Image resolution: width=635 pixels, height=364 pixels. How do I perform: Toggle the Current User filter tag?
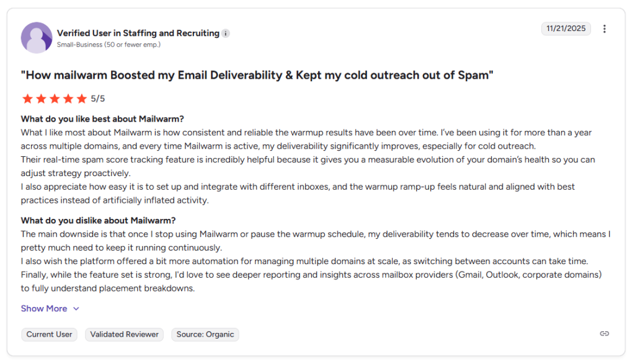point(49,334)
